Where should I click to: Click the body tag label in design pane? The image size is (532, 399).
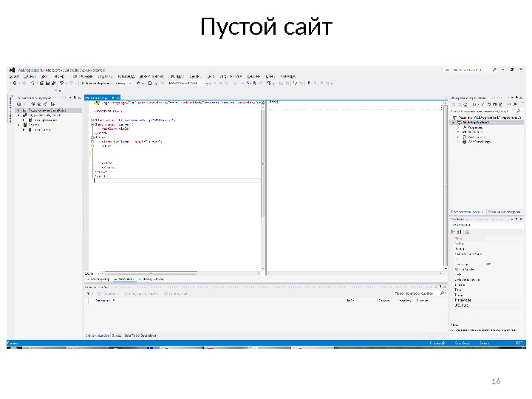coord(273,102)
